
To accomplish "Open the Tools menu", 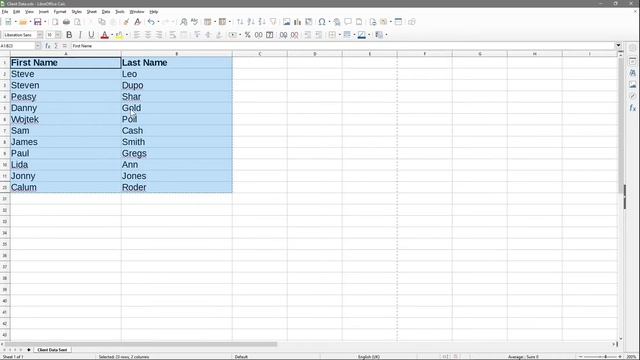I will pos(120,12).
